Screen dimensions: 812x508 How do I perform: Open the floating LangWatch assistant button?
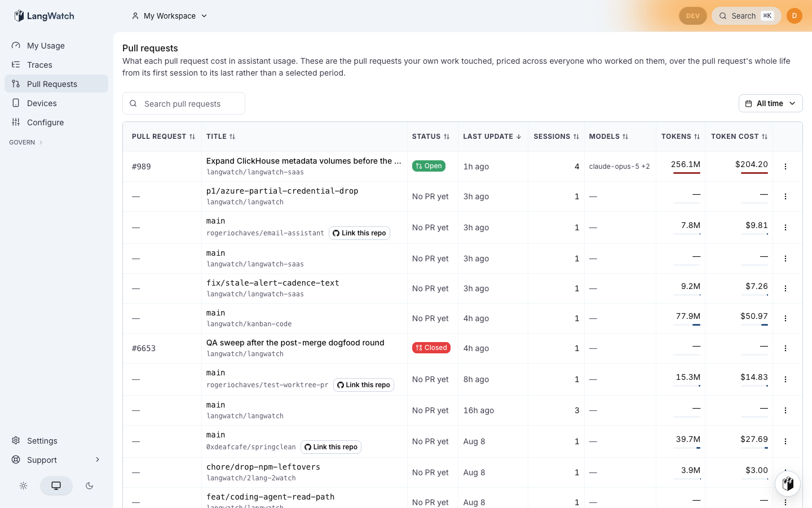[788, 484]
